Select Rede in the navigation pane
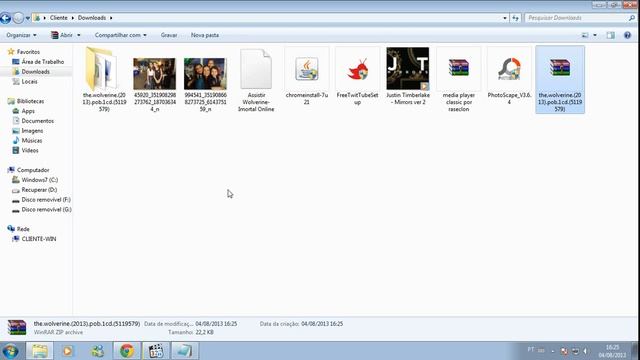The image size is (640, 360). pos(23,229)
